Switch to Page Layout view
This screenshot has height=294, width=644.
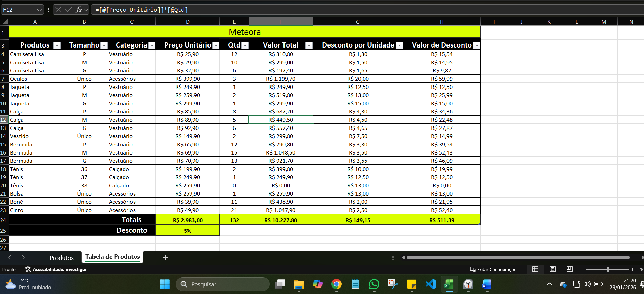click(552, 269)
